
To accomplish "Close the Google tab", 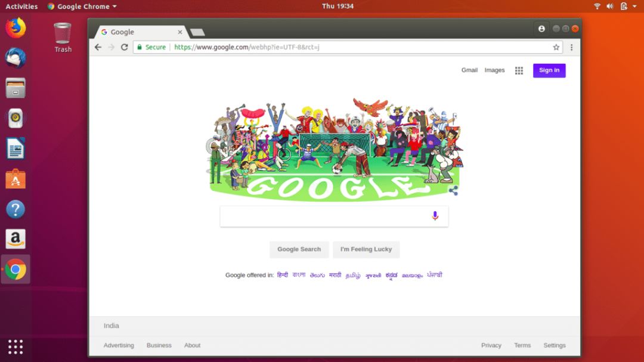I will pyautogui.click(x=180, y=32).
